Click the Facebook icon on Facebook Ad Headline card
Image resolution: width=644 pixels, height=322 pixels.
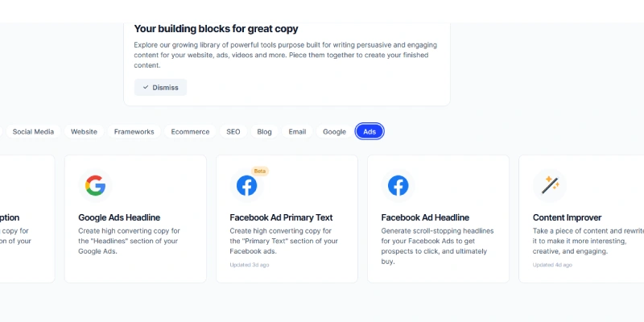(398, 186)
